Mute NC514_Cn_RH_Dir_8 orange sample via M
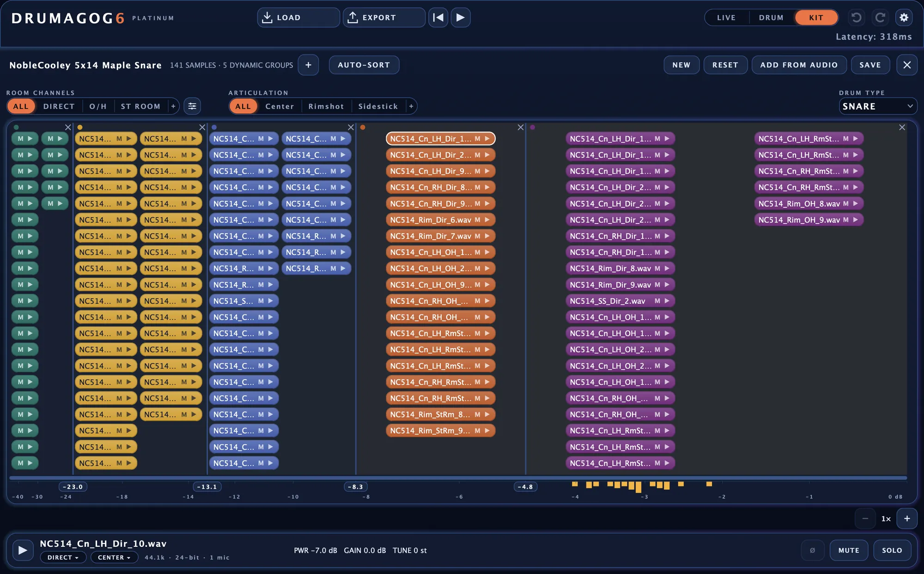Viewport: 924px width, 574px height. point(477,187)
